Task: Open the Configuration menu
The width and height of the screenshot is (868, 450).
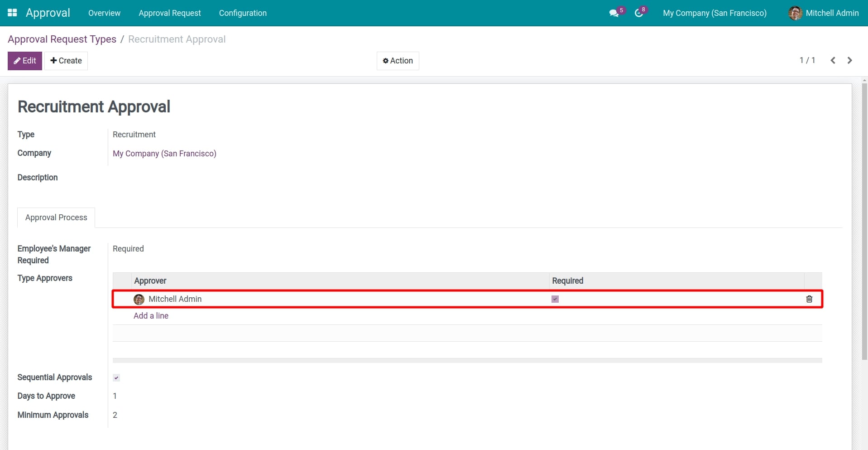Action: coord(243,13)
